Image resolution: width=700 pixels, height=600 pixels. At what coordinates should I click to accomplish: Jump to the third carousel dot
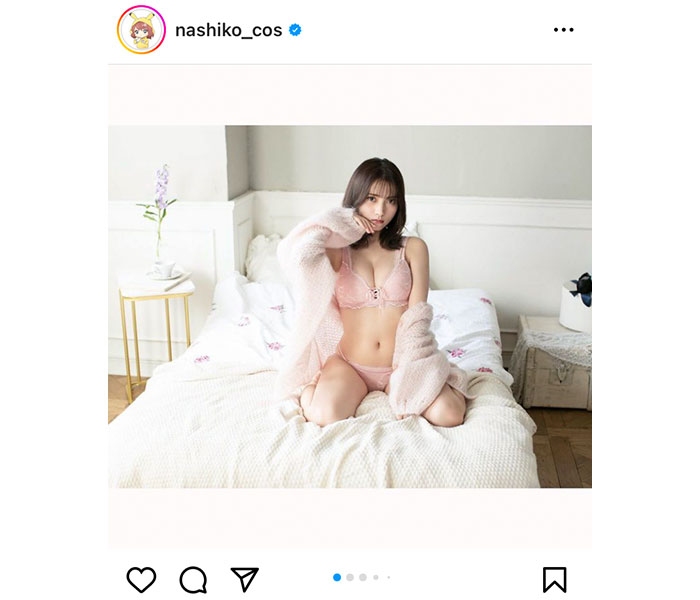(363, 577)
